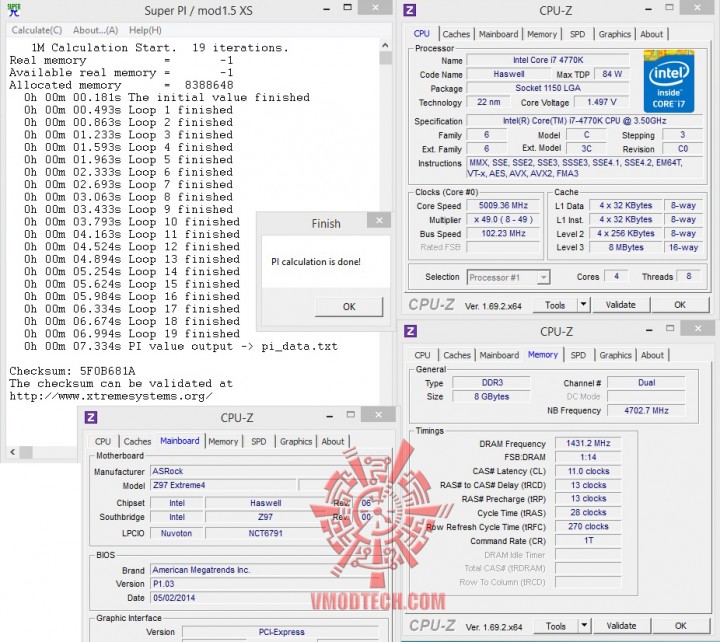The image size is (720, 642).
Task: Click the Z97 Extreme4 model field
Action: tap(223, 485)
